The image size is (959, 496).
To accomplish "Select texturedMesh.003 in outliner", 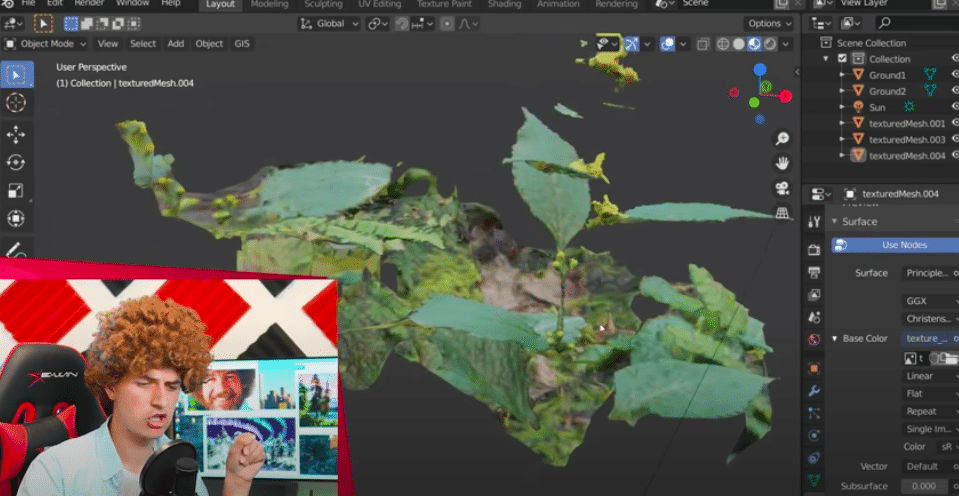I will [x=906, y=139].
